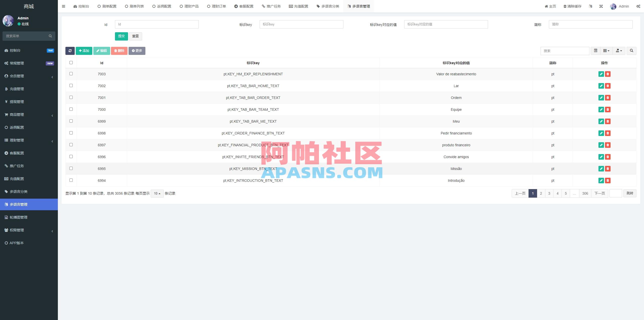Click the refresh table icon
Viewport: 644px width, 320px height.
pyautogui.click(x=70, y=51)
